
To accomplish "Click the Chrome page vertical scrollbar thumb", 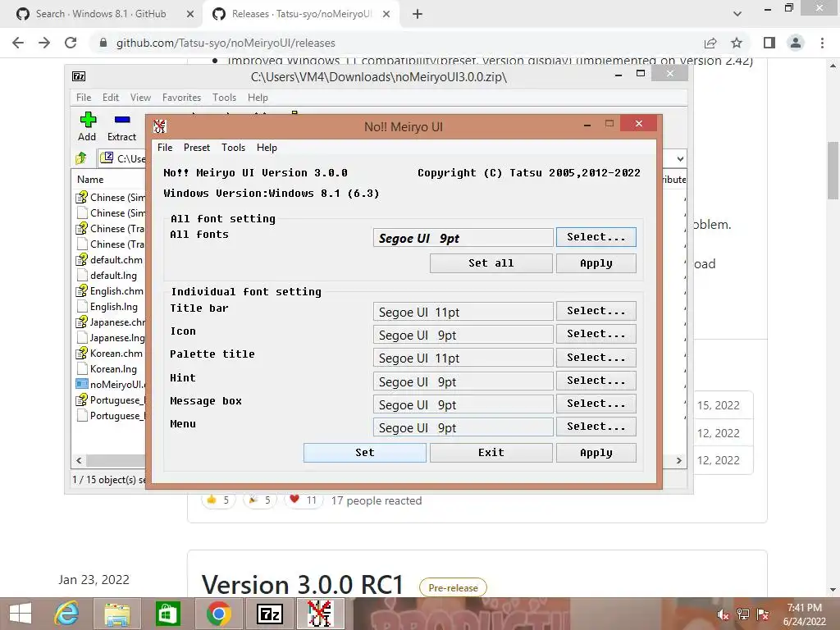I will pos(832,171).
